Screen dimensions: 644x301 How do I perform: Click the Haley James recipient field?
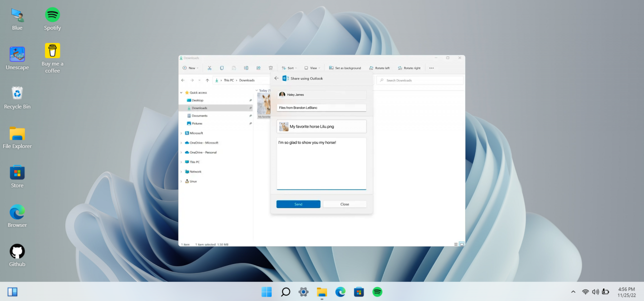[321, 95]
